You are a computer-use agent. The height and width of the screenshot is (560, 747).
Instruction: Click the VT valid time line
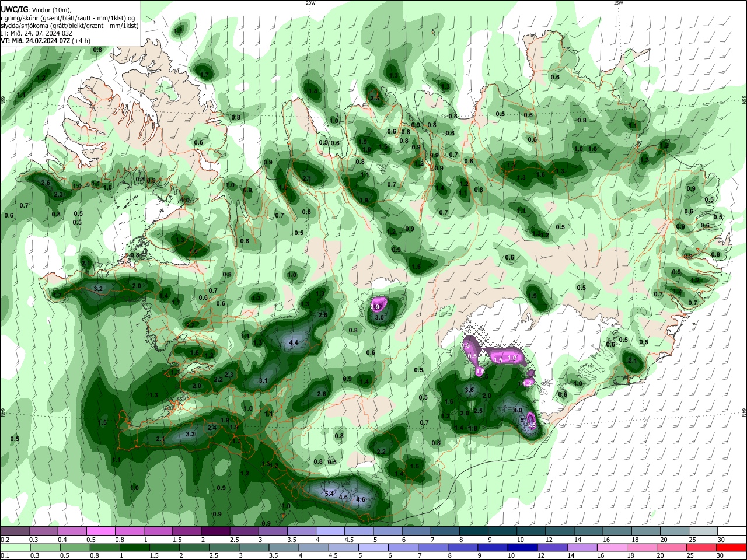45,41
